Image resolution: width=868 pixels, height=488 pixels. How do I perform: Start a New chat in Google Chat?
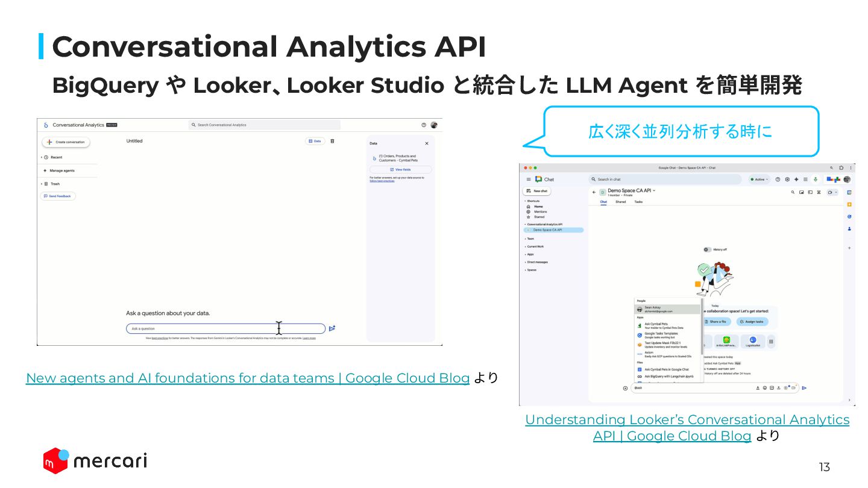coord(536,191)
